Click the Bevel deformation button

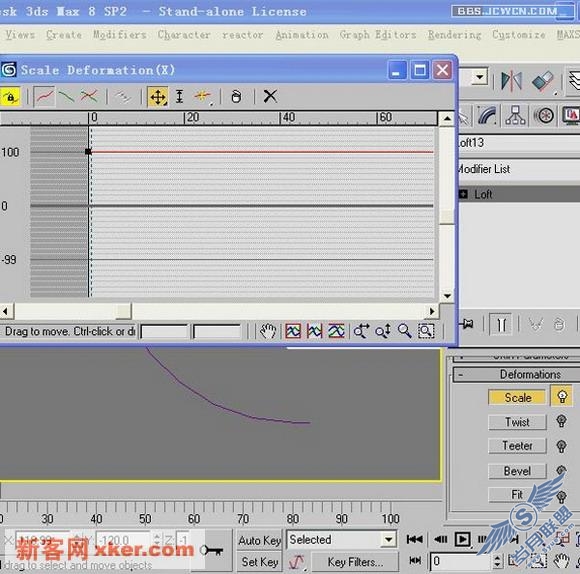coord(517,471)
